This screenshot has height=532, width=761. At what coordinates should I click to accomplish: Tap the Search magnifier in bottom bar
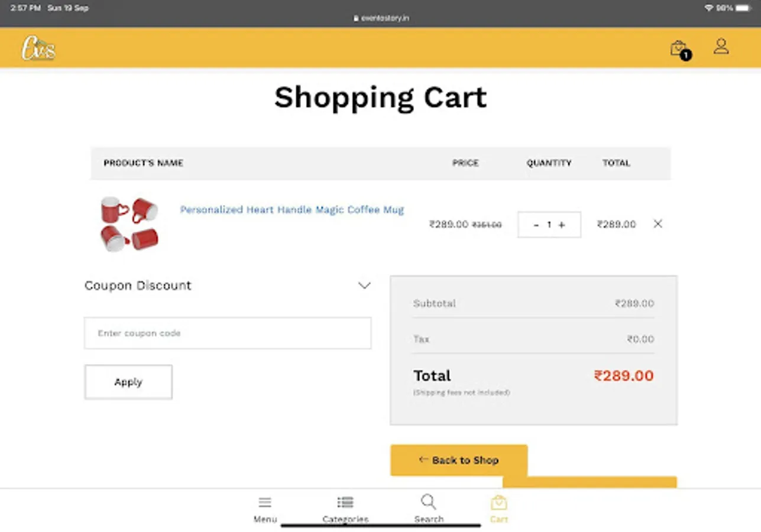429,503
